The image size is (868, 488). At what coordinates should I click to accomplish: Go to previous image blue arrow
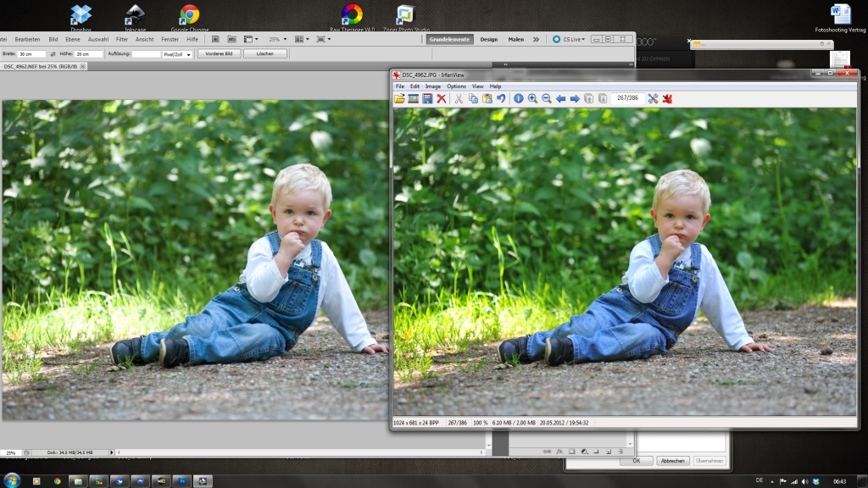point(561,98)
